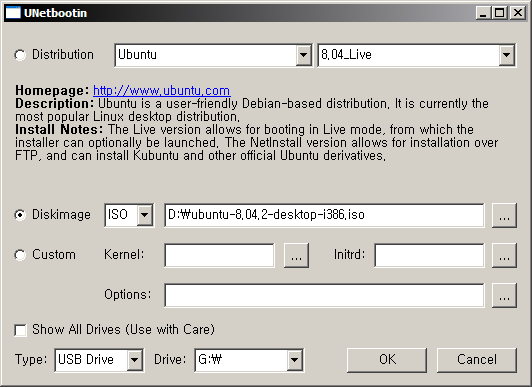The image size is (532, 387).
Task: Click the UNetbootin title bar icon
Action: (14, 13)
